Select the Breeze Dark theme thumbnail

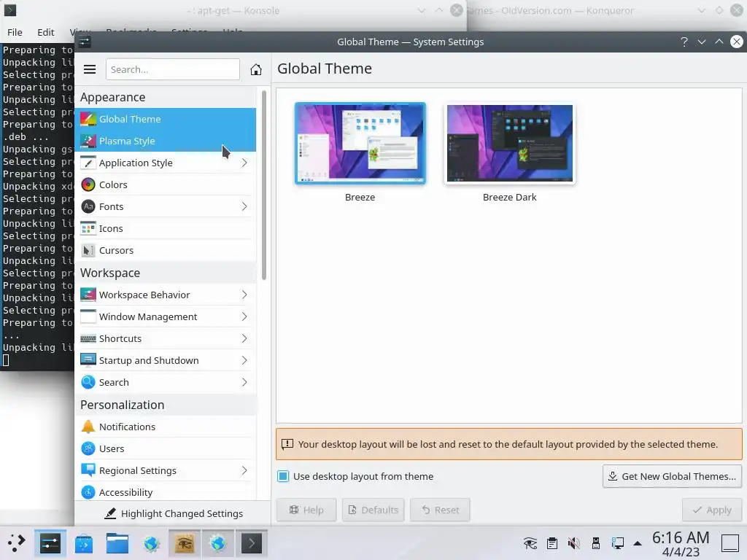pyautogui.click(x=510, y=144)
